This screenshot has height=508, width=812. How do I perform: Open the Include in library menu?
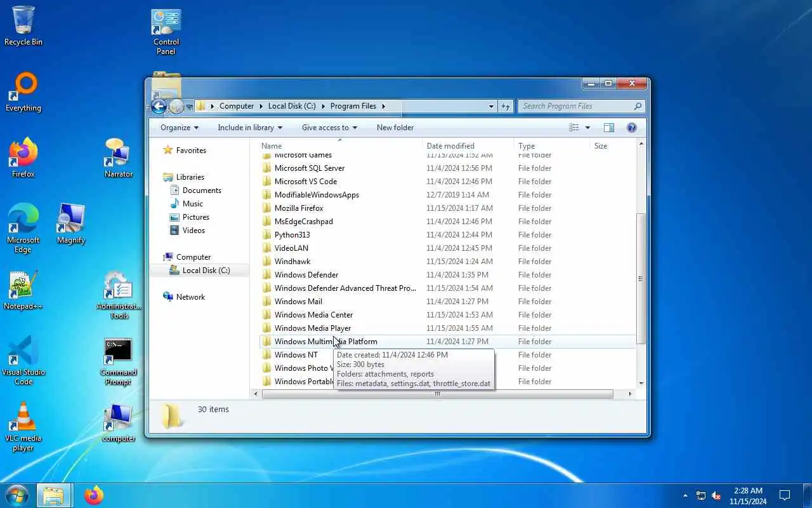250,128
